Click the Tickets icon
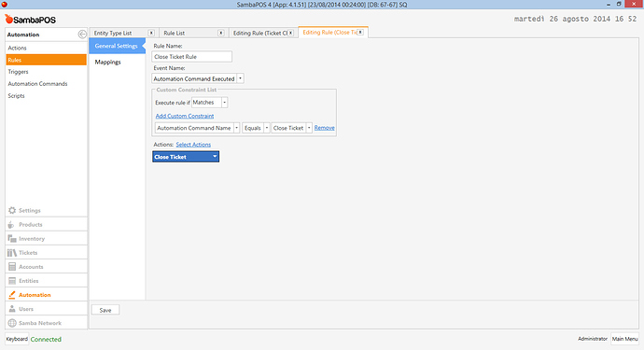644x350 pixels. pos(12,253)
